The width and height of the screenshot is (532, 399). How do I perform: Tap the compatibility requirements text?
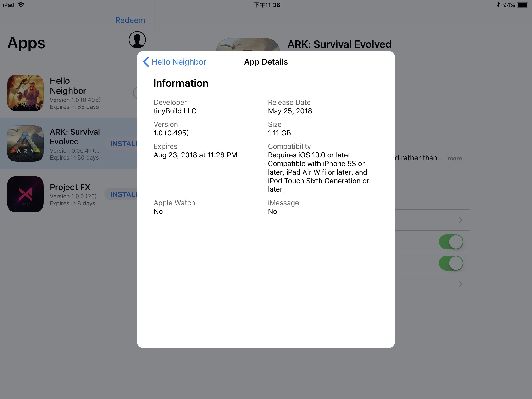tap(318, 172)
